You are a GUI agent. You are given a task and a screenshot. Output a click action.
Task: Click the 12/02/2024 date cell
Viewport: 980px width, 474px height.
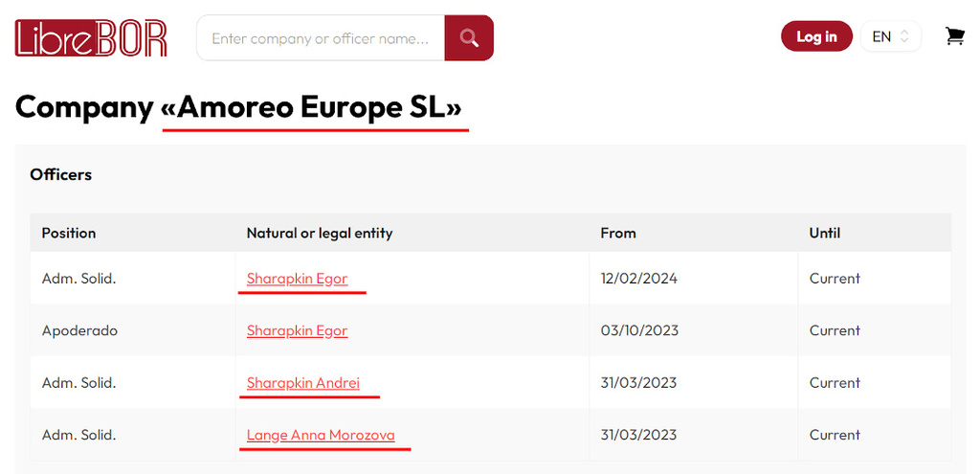click(638, 279)
